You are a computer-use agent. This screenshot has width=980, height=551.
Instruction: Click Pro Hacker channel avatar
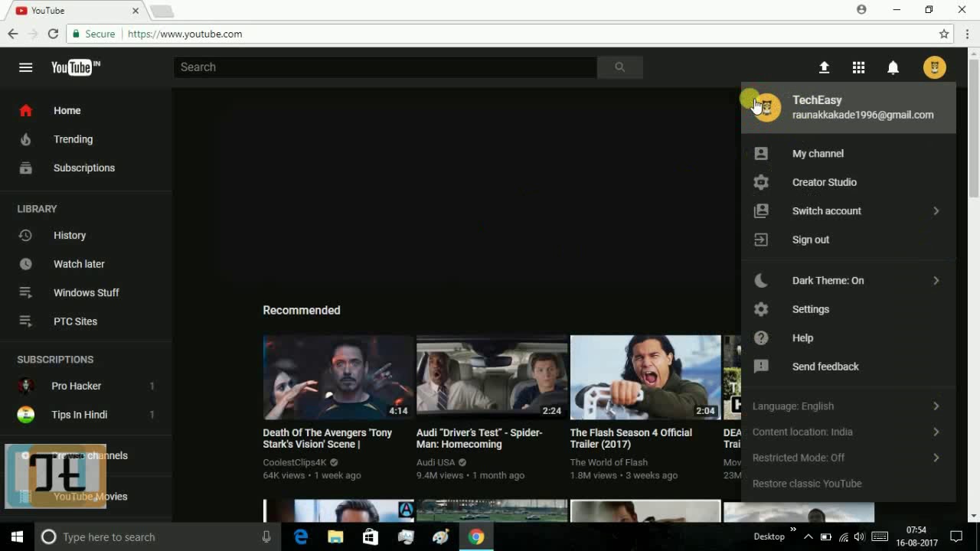click(26, 386)
